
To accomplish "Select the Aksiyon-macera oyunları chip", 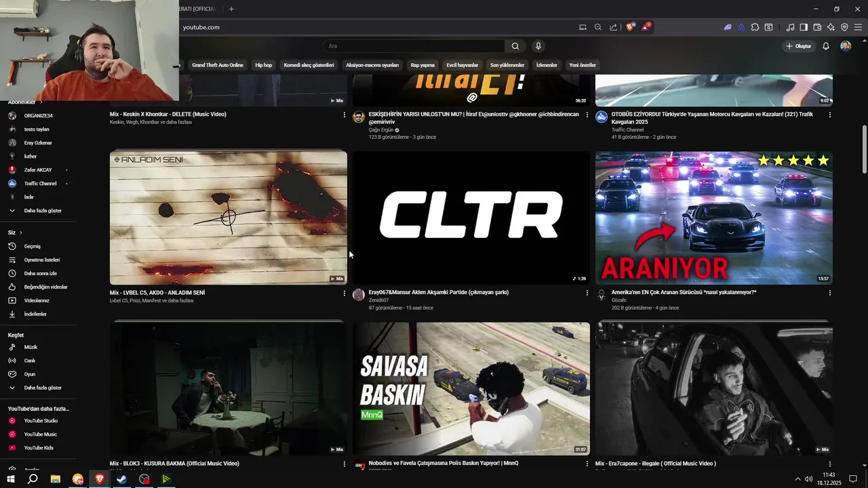I will 372,65.
